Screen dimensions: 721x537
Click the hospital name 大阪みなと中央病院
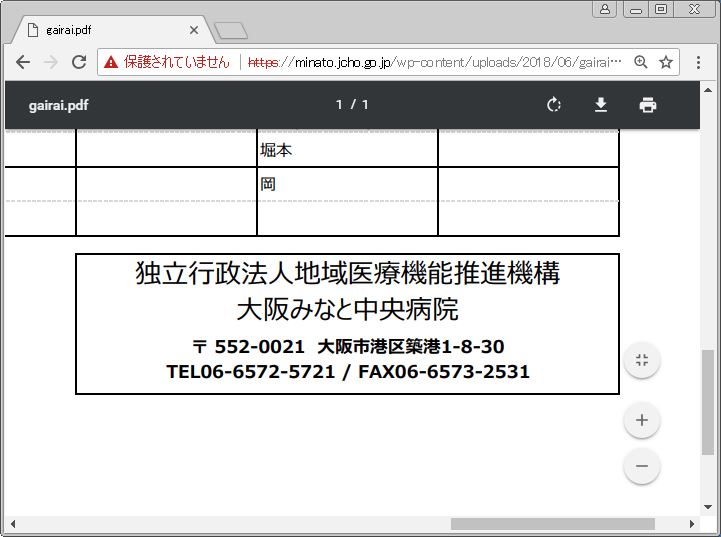tap(348, 309)
